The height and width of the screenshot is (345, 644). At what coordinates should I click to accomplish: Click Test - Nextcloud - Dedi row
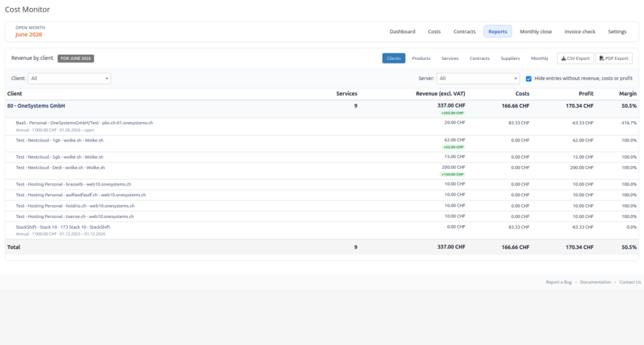point(322,171)
